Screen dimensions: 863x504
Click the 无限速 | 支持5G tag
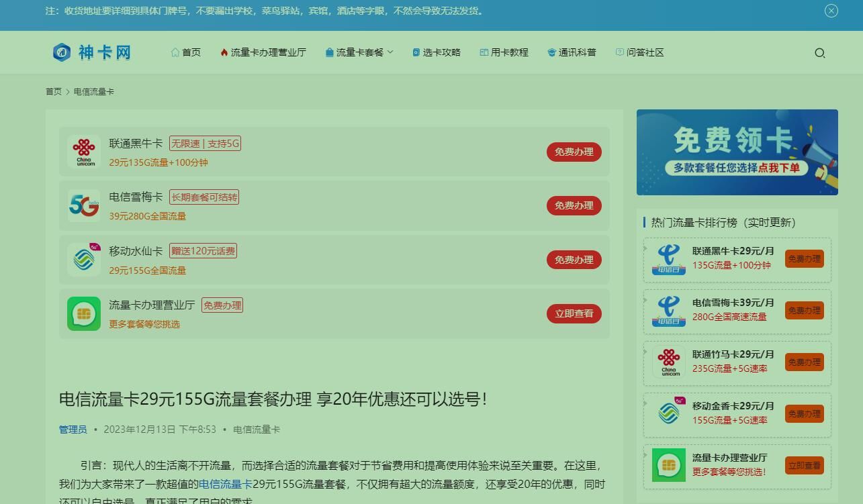(205, 144)
